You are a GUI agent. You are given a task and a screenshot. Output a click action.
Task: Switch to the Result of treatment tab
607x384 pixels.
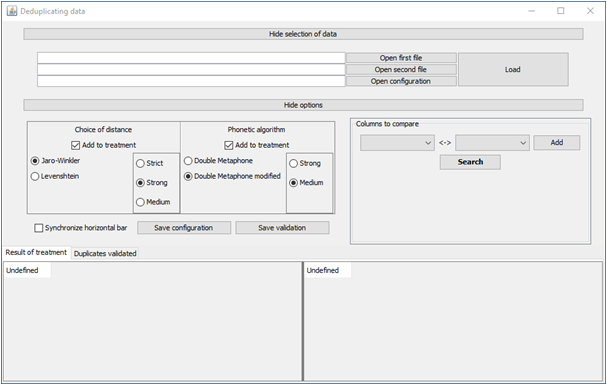[36, 252]
